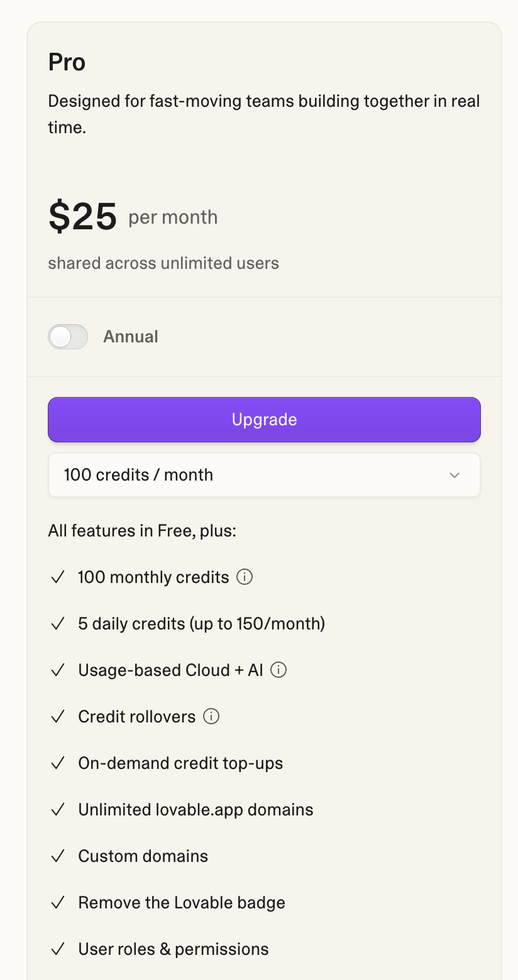Click shared across unlimited users text

pyautogui.click(x=163, y=263)
